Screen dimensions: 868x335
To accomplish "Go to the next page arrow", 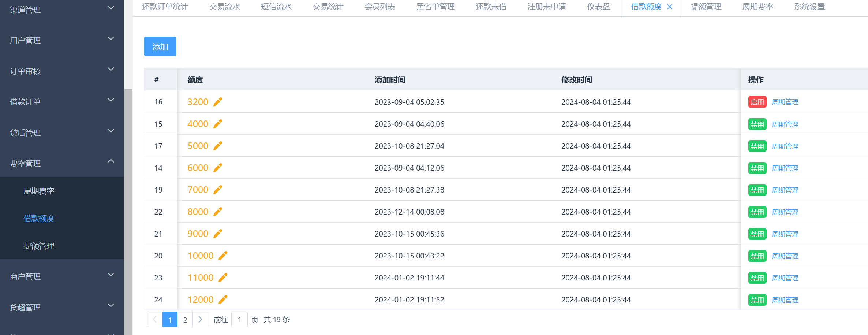I will pyautogui.click(x=200, y=319).
